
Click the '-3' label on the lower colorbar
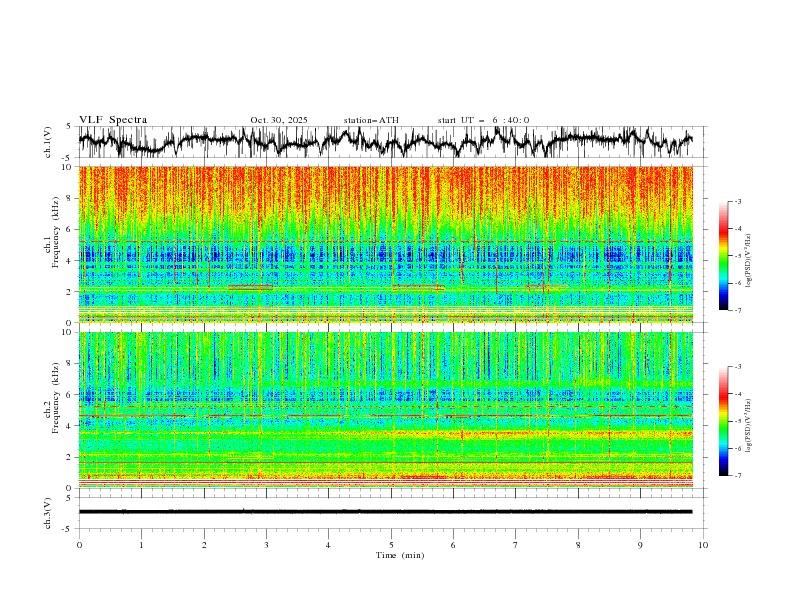[737, 367]
